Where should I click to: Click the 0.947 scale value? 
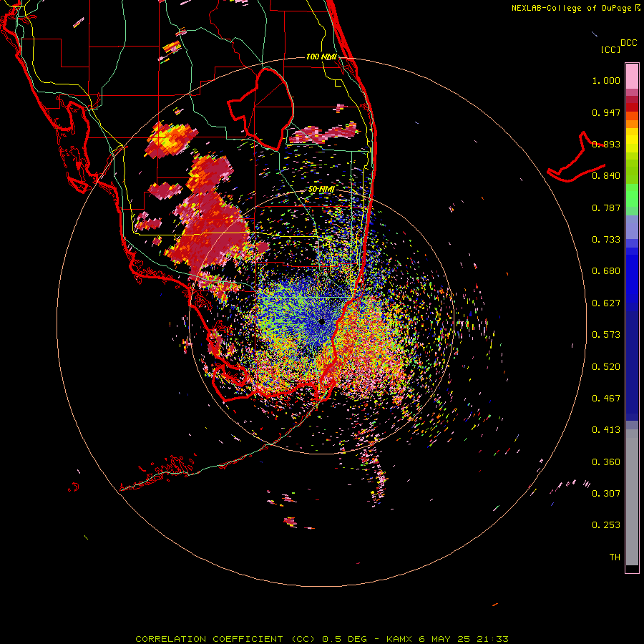point(606,112)
